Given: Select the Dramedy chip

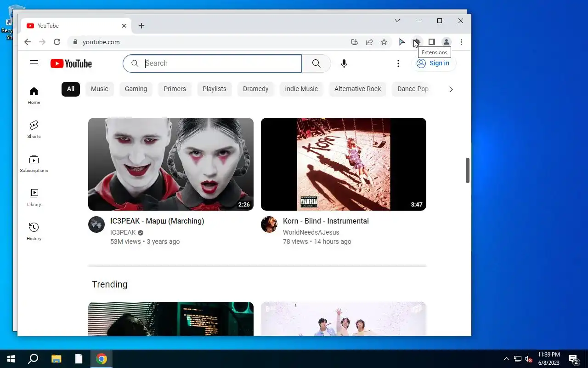Looking at the screenshot, I should pyautogui.click(x=255, y=89).
